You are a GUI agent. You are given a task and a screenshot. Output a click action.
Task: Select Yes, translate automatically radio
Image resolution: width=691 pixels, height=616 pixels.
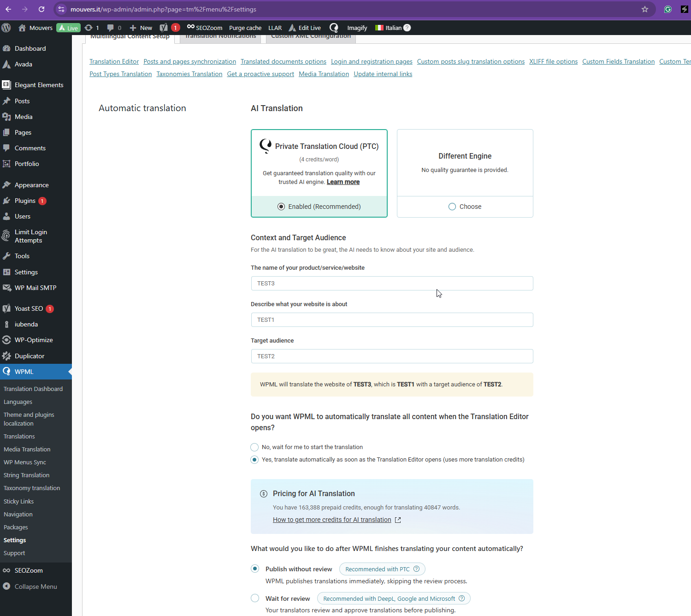point(254,460)
